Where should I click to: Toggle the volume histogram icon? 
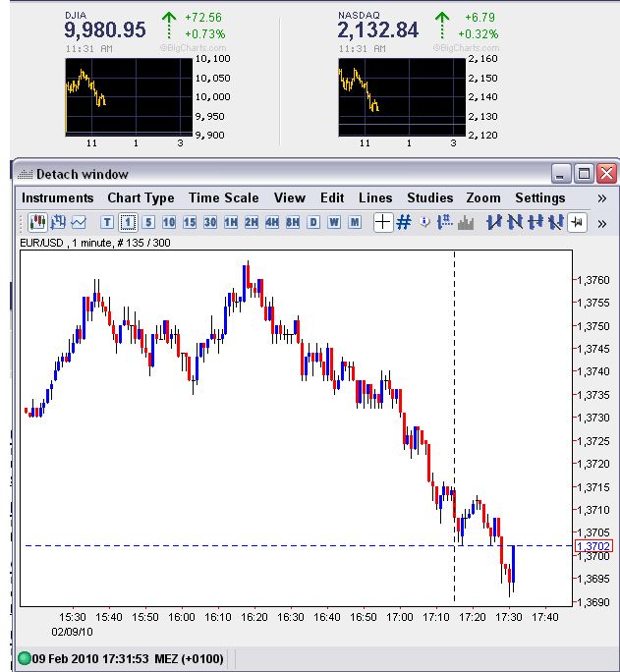click(x=466, y=223)
